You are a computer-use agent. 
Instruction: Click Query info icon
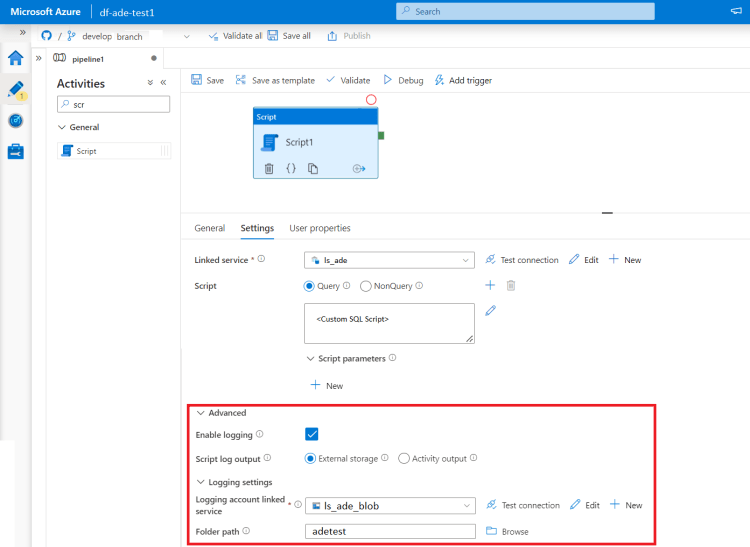tap(346, 285)
